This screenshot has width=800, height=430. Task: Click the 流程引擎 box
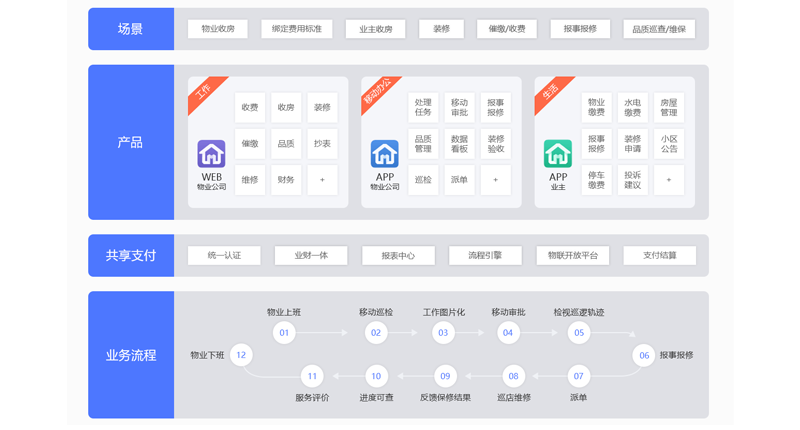(x=485, y=256)
